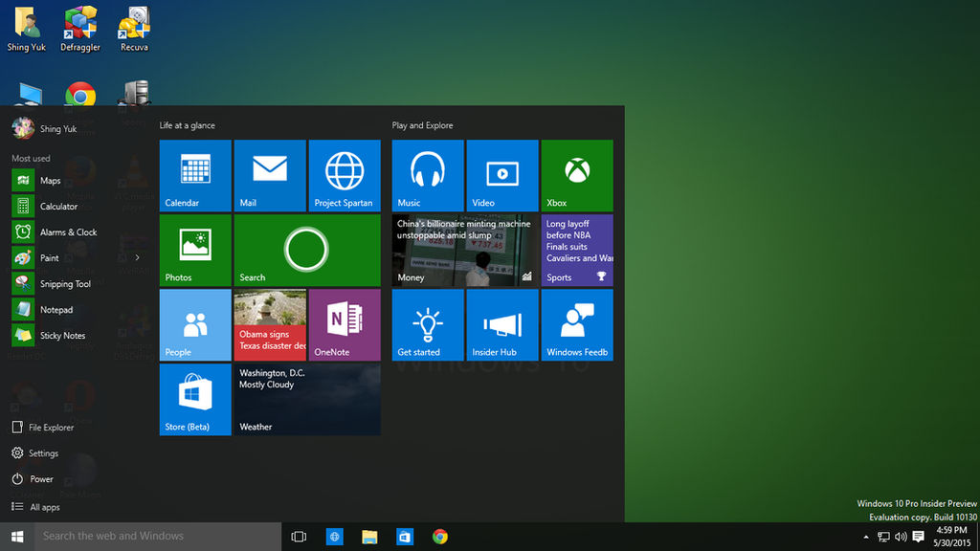Open File Explorer from Start menu
The width and height of the screenshot is (980, 551).
tap(42, 428)
